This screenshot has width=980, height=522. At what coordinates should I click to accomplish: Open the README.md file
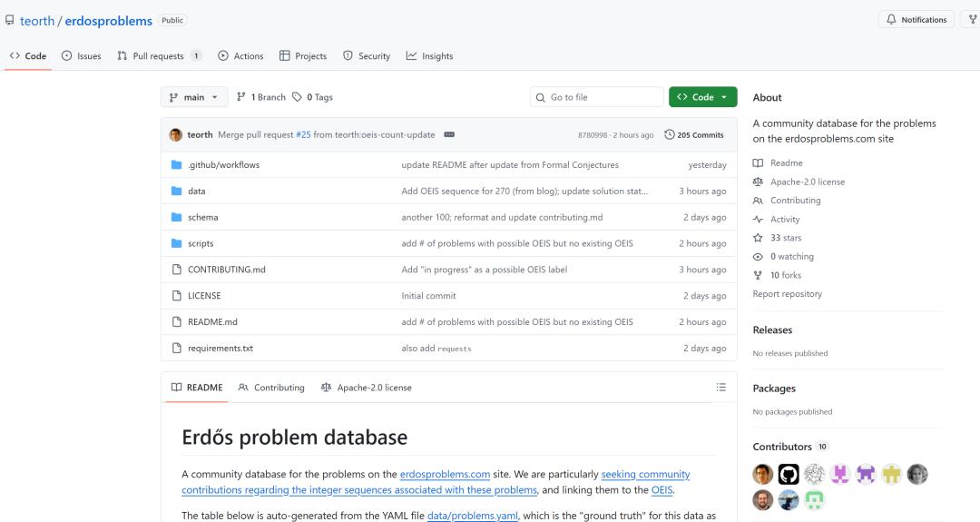pos(212,322)
